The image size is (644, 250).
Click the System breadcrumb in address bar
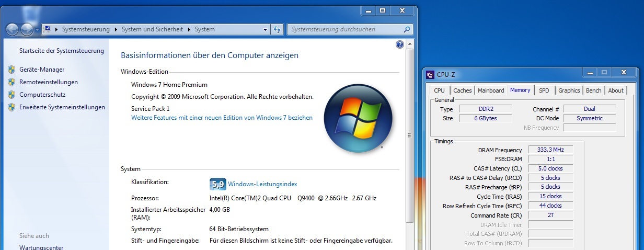[204, 29]
